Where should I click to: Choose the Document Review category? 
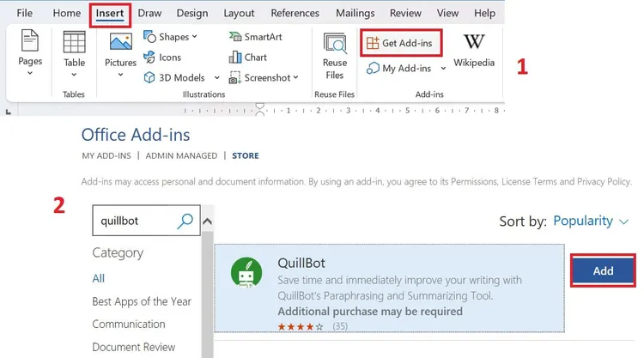(133, 347)
